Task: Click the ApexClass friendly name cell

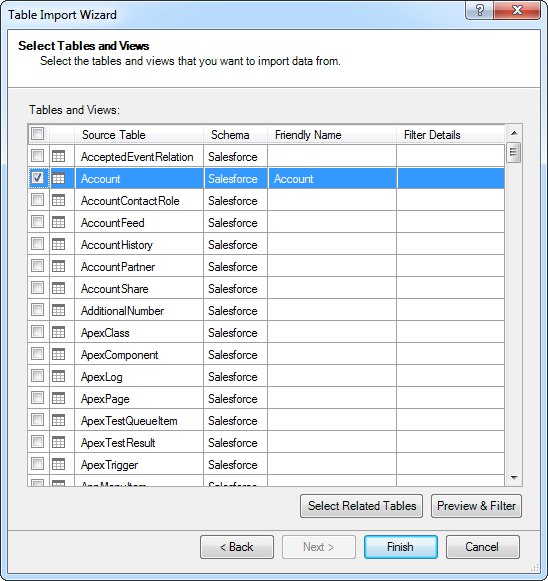Action: click(x=332, y=332)
